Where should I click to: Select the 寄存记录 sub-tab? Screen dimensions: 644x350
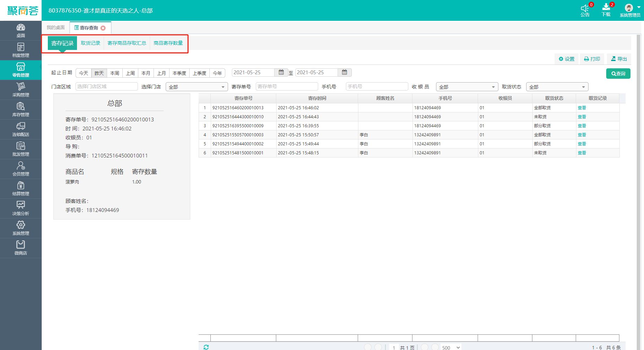(x=62, y=43)
